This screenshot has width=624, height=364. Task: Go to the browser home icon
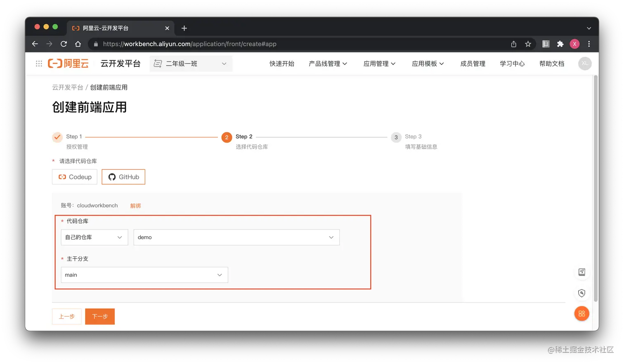(x=78, y=44)
